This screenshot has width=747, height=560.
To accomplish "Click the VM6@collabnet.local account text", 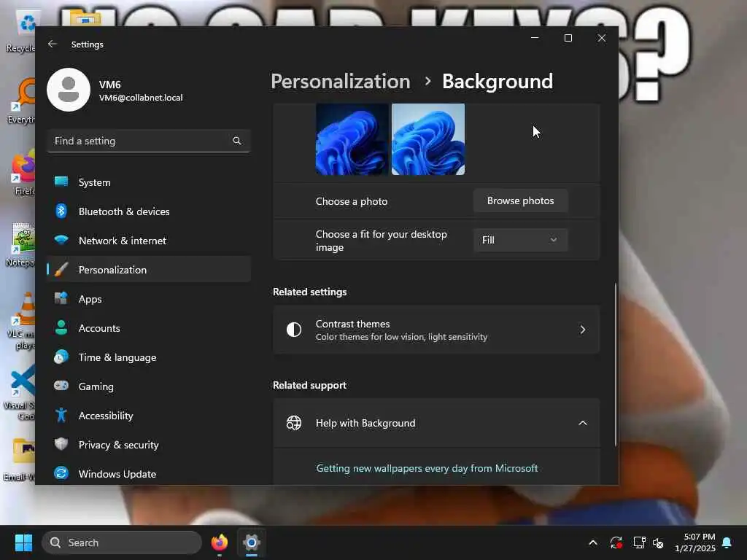I will pyautogui.click(x=141, y=98).
